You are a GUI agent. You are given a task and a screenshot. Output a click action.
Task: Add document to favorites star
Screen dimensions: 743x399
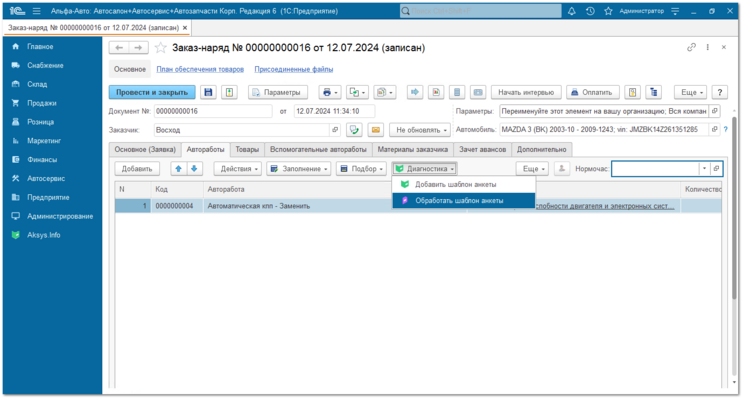pos(161,48)
